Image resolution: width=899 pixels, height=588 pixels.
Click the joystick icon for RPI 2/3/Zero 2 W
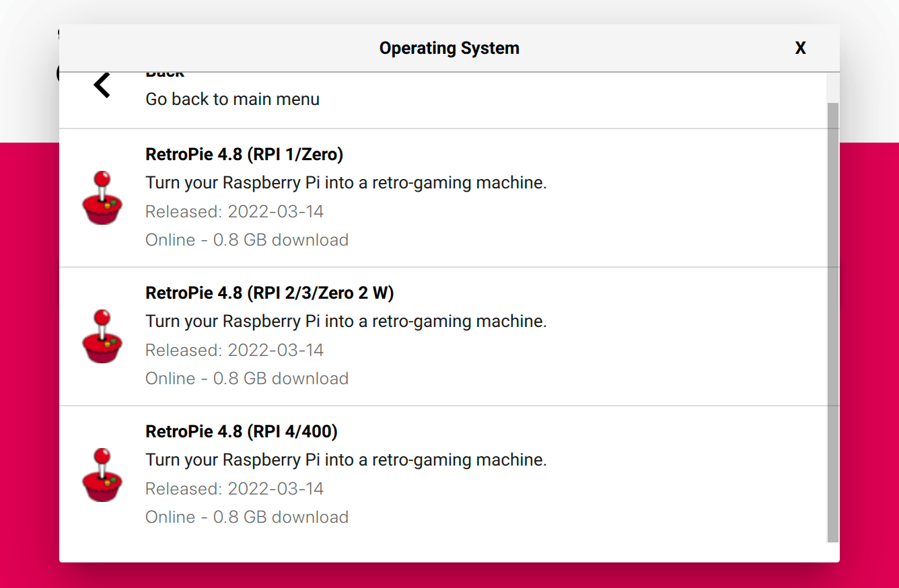point(102,336)
